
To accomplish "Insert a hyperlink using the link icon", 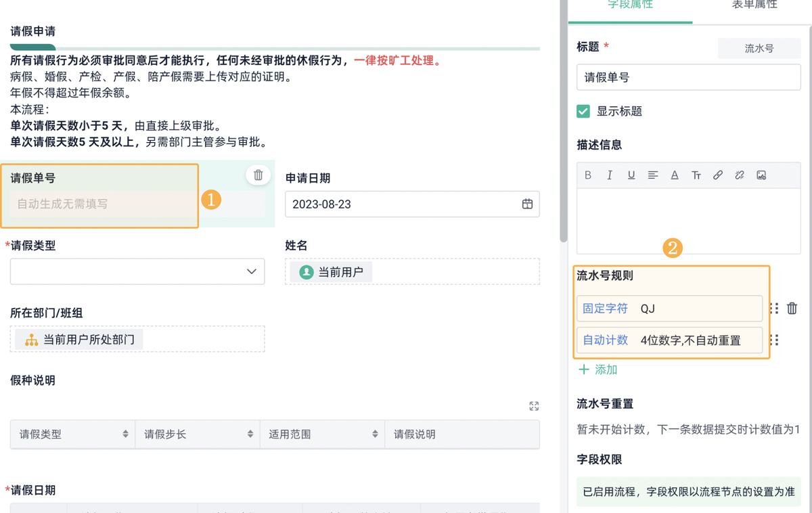I will pos(718,175).
